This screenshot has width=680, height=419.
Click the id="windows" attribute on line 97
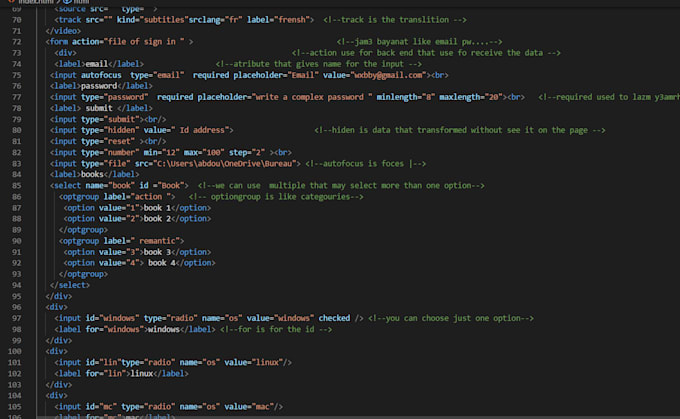pyautogui.click(x=112, y=318)
